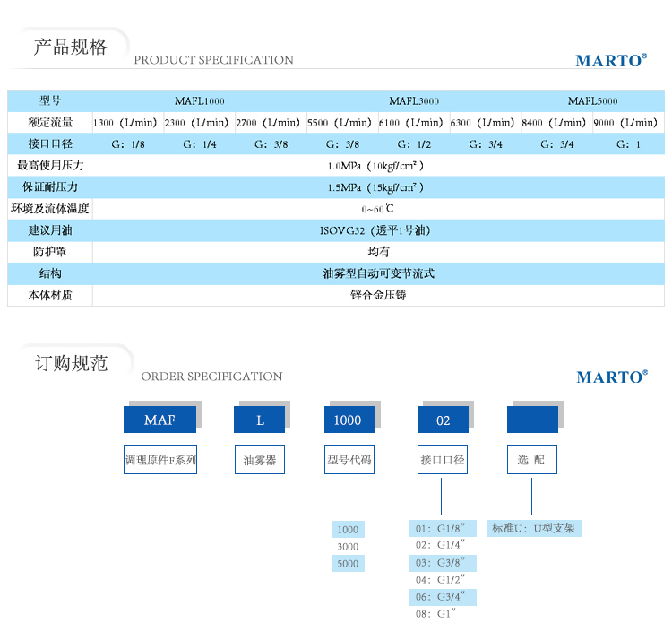The width and height of the screenshot is (672, 632).
Task: Click the 1.0MPa (10kgf/cm²) value
Action: (x=375, y=166)
